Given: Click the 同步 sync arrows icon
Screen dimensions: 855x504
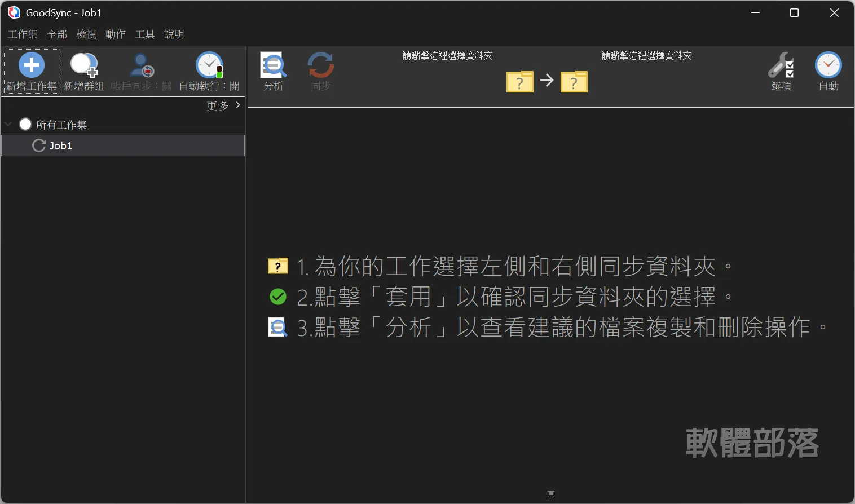Looking at the screenshot, I should 321,65.
